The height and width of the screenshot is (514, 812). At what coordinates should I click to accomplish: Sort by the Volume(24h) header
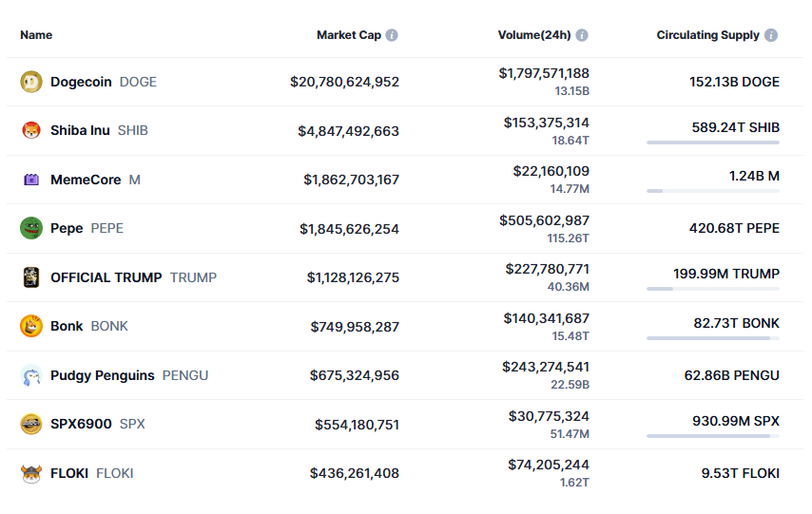[x=533, y=35]
